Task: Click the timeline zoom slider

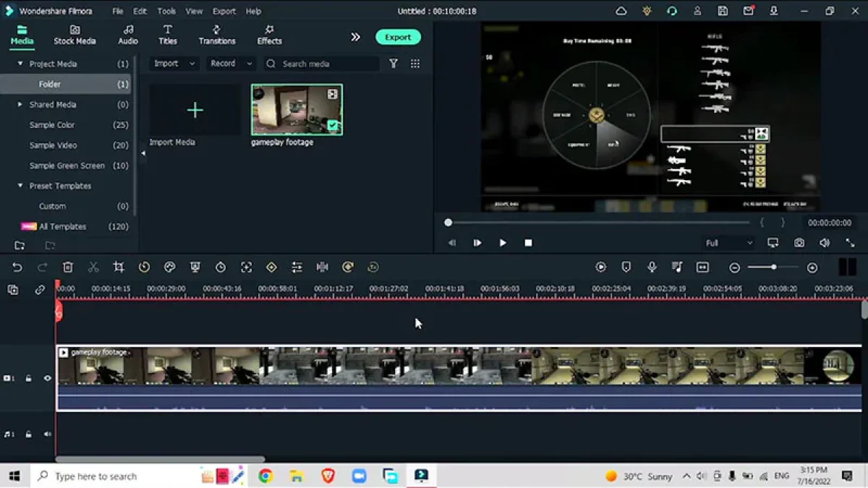Action: click(x=773, y=267)
